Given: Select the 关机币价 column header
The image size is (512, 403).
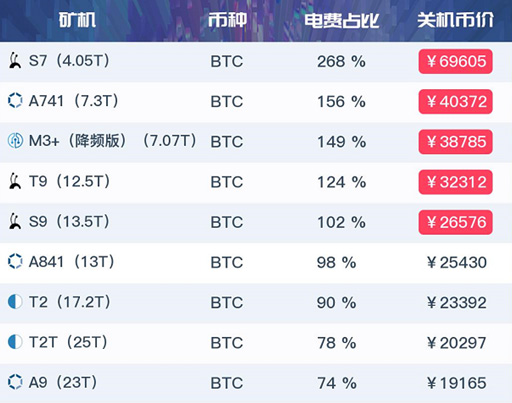Looking at the screenshot, I should (455, 20).
